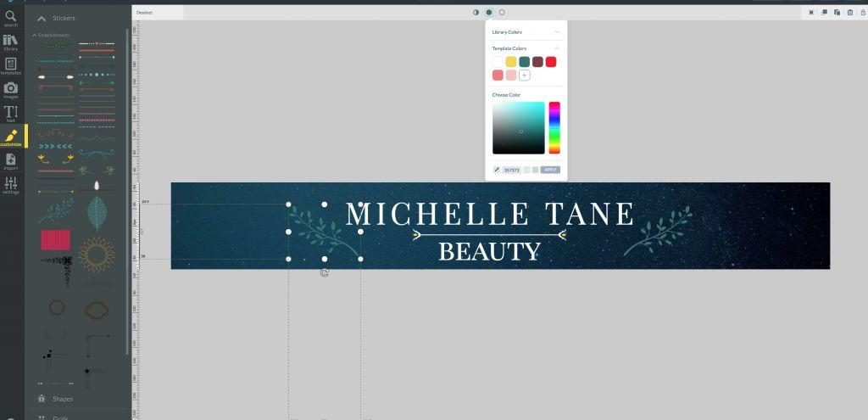Choose the teal branch sticker

pyautogui.click(x=56, y=210)
